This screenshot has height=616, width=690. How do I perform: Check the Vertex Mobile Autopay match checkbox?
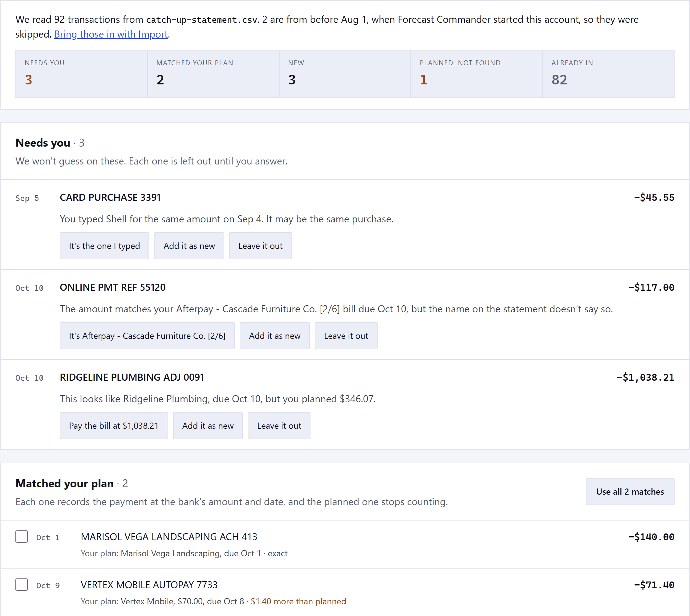(22, 585)
